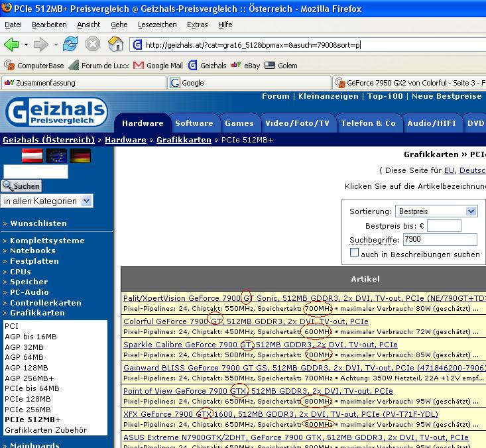Click the Bestpreis bis price field
The width and height of the screenshot is (486, 448).
[444, 225]
